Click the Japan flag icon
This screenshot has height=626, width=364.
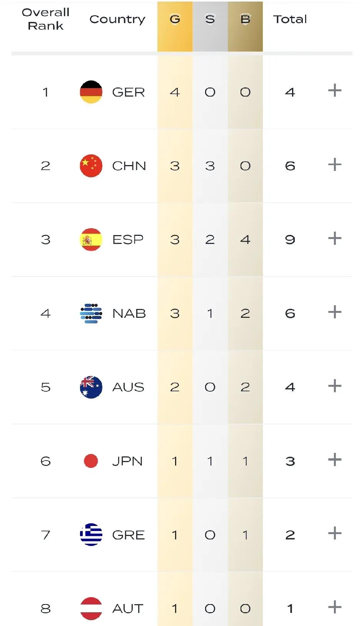(91, 461)
